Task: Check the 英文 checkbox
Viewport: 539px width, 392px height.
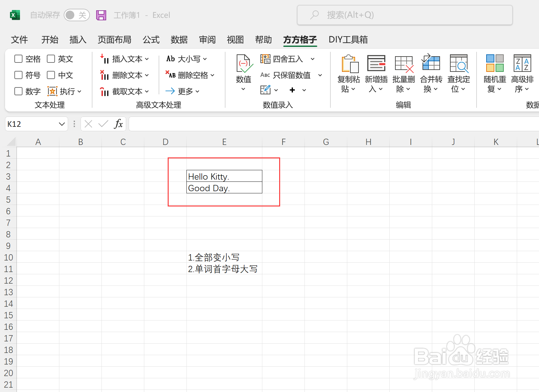Action: point(51,59)
